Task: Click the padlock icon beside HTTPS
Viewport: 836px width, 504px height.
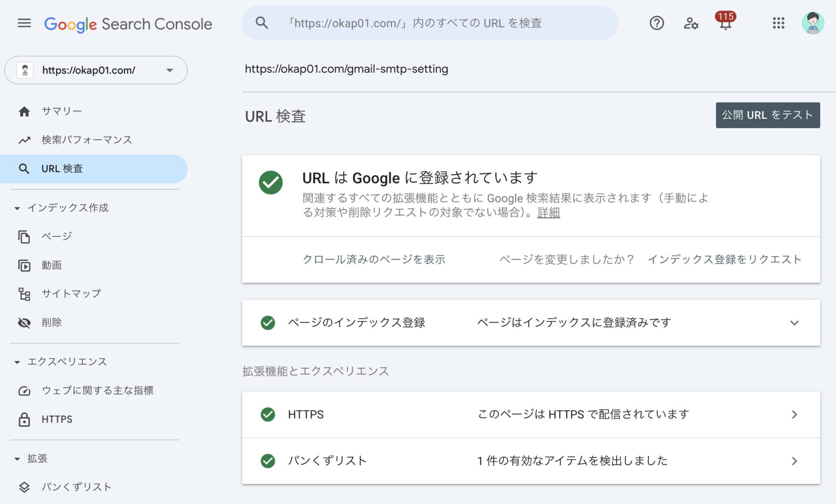Action: [x=24, y=420]
